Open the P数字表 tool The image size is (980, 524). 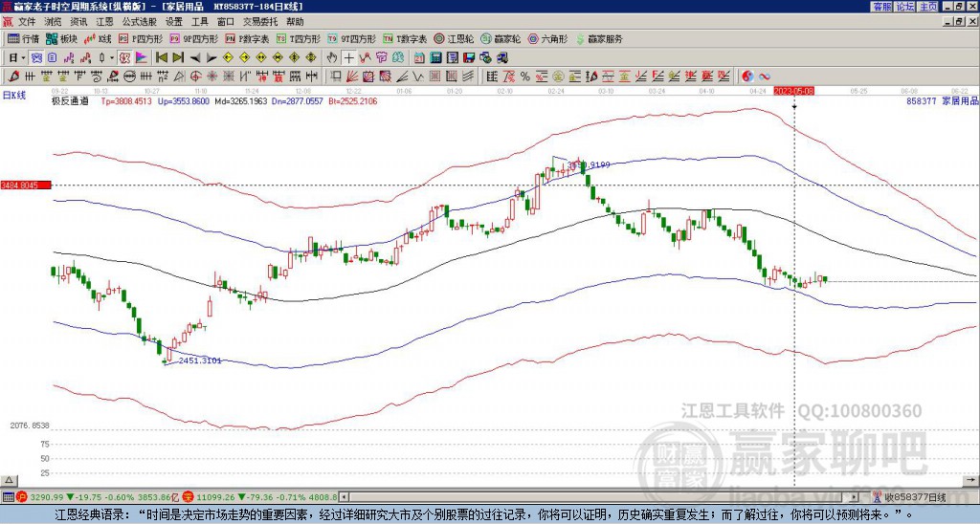[248, 38]
